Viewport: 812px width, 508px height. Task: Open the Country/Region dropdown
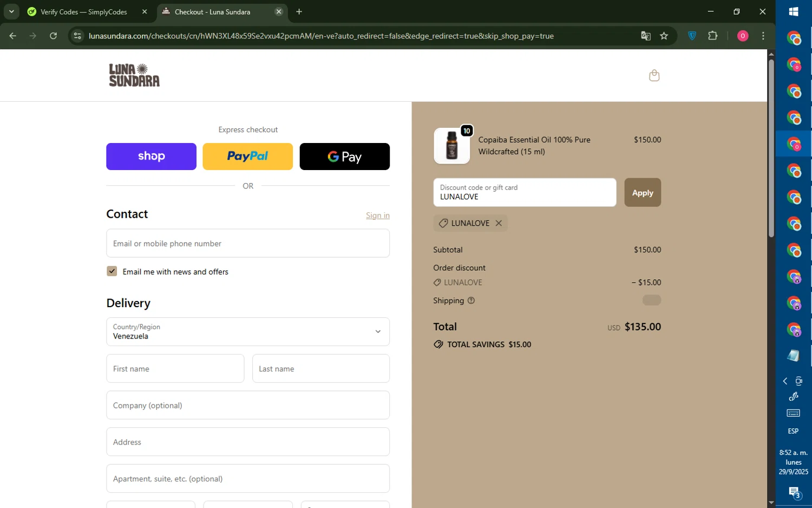pyautogui.click(x=248, y=331)
